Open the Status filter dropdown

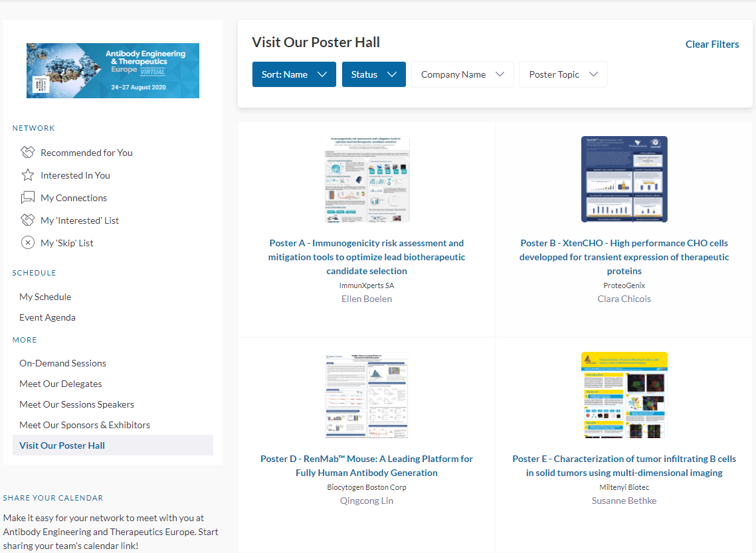(x=373, y=74)
